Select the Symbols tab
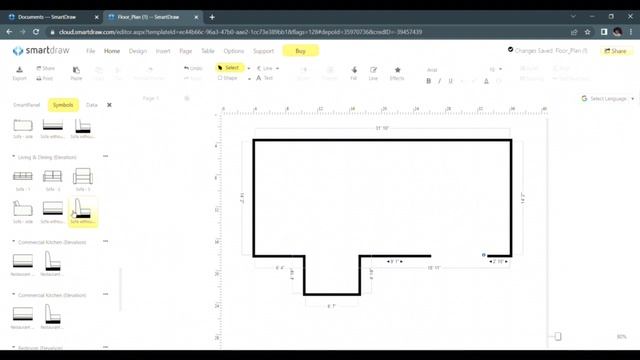The image size is (640, 360). [x=63, y=105]
